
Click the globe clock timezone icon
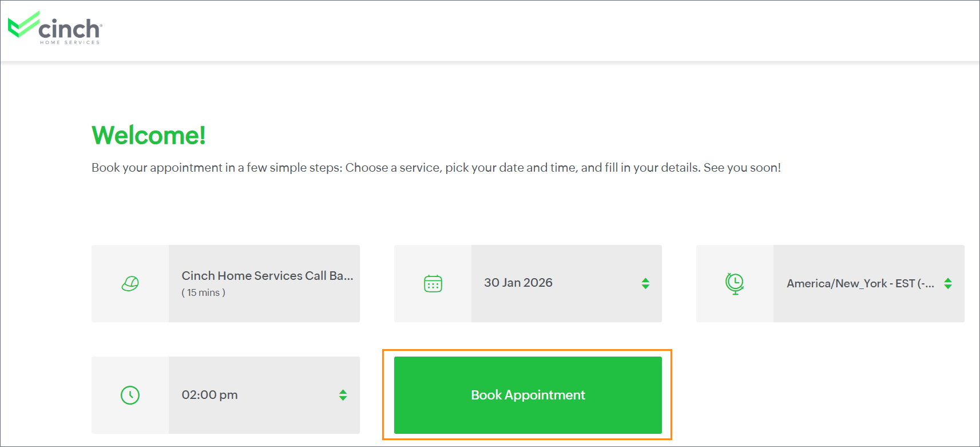[x=735, y=283]
